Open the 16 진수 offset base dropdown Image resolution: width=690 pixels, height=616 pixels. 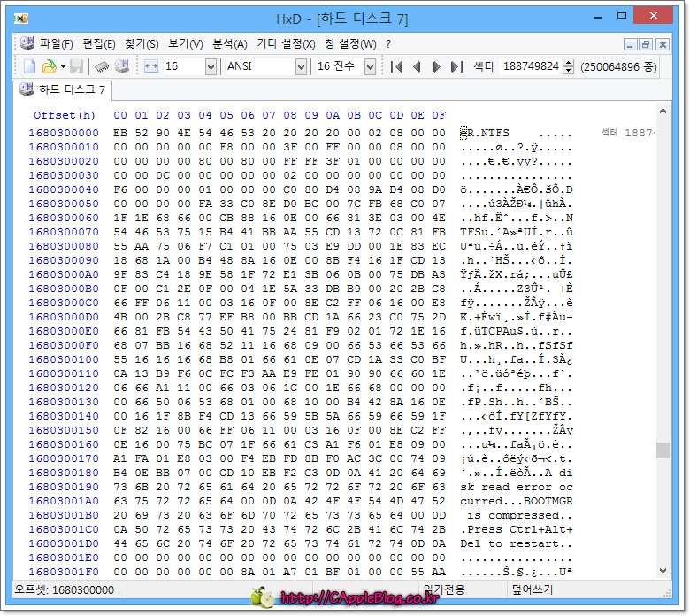(x=371, y=67)
